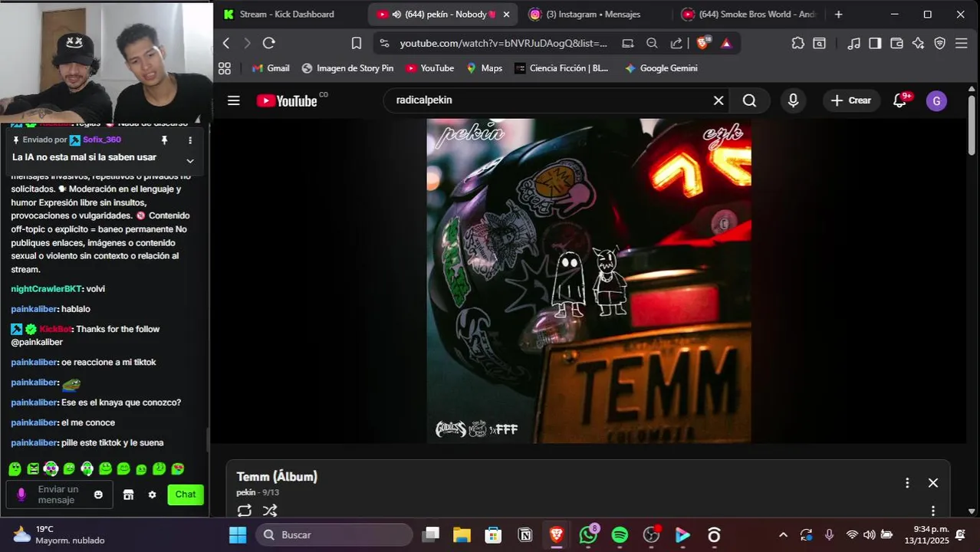Click the YouTube URL address bar
The image size is (980, 552).
pos(503,44)
